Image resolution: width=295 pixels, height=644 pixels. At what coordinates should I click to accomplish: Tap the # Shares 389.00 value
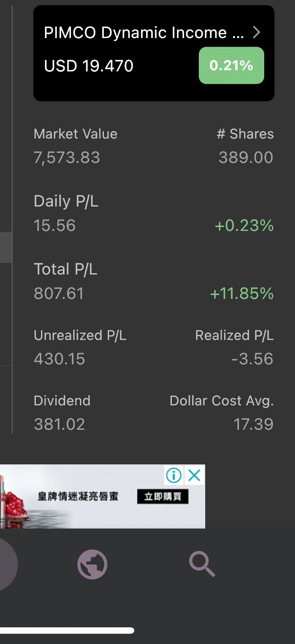pos(246,157)
